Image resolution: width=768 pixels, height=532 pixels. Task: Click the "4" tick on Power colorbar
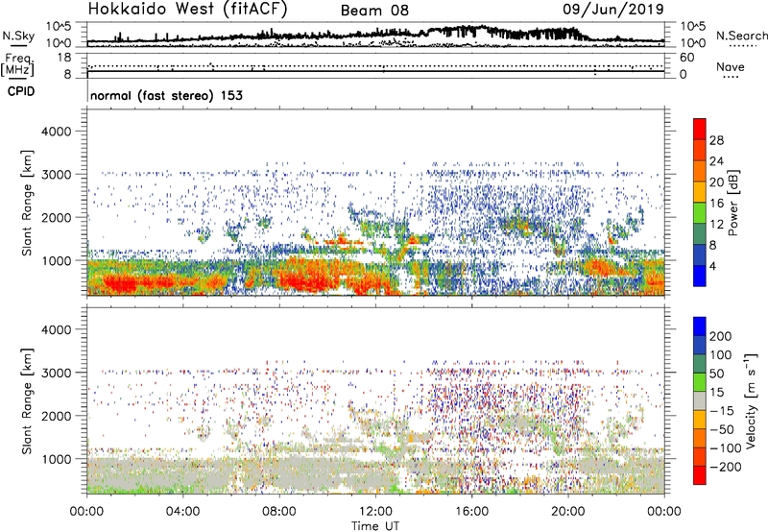tap(712, 266)
